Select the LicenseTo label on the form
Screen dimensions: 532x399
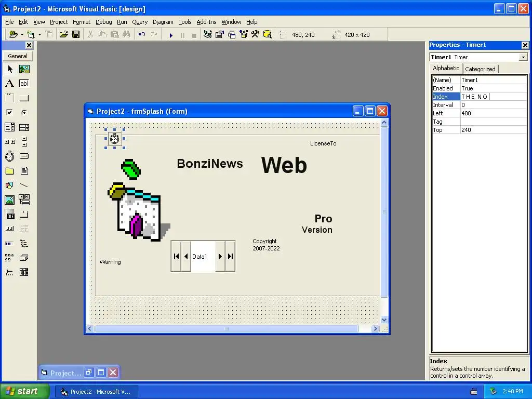pos(323,143)
